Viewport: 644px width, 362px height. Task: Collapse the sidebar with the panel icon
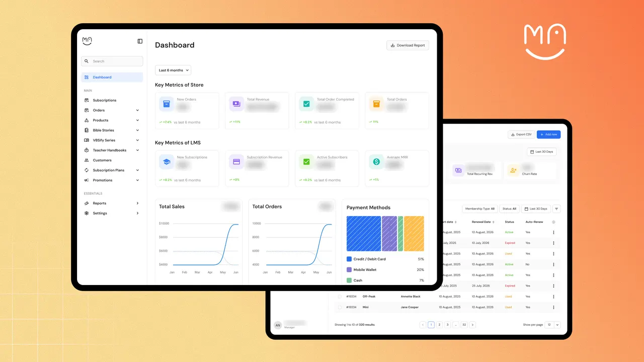tap(140, 41)
